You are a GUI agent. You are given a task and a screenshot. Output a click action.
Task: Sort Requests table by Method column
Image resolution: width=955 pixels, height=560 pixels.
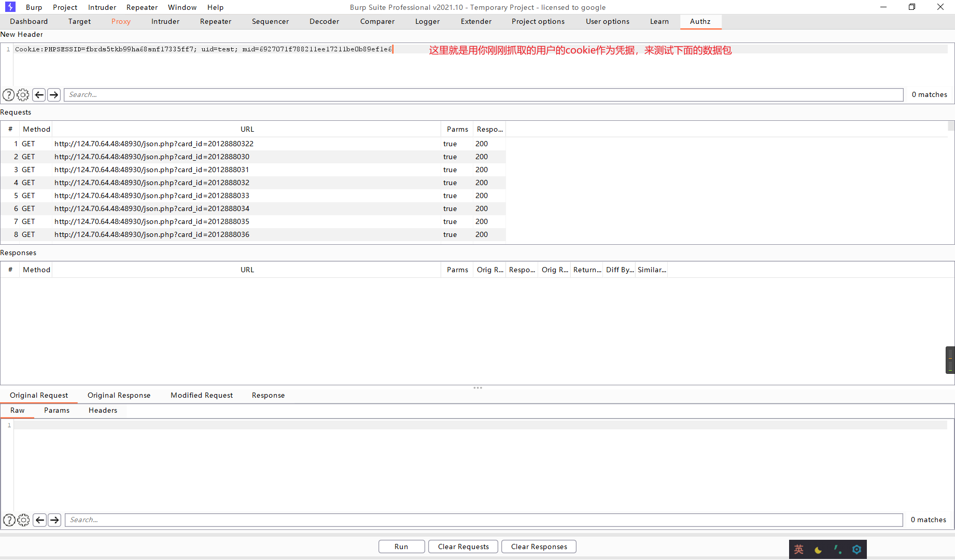(x=36, y=130)
